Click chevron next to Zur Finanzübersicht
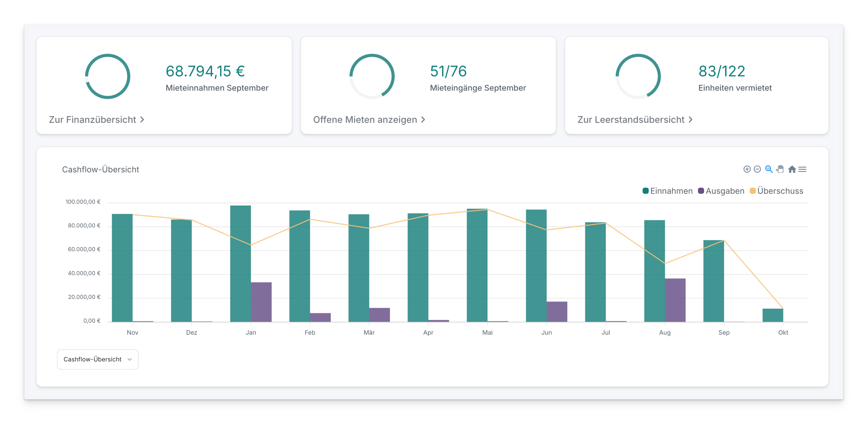Image resolution: width=868 pixels, height=424 pixels. (142, 120)
